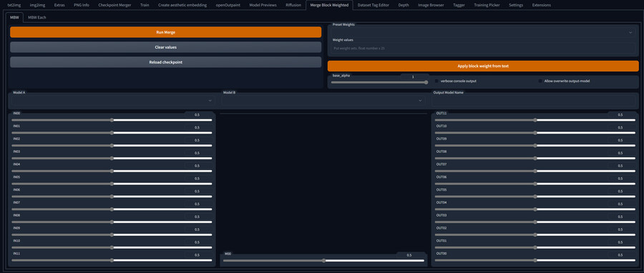Select the MBW sub-tab
The image size is (644, 273).
(x=14, y=18)
